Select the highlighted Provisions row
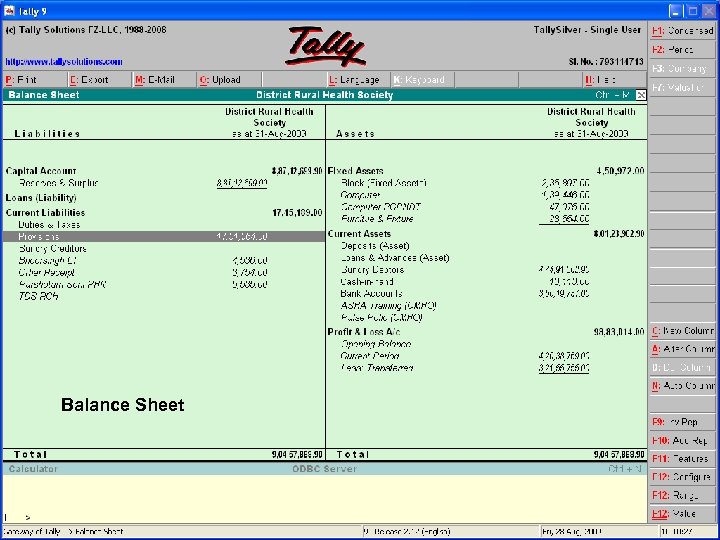 click(163, 236)
